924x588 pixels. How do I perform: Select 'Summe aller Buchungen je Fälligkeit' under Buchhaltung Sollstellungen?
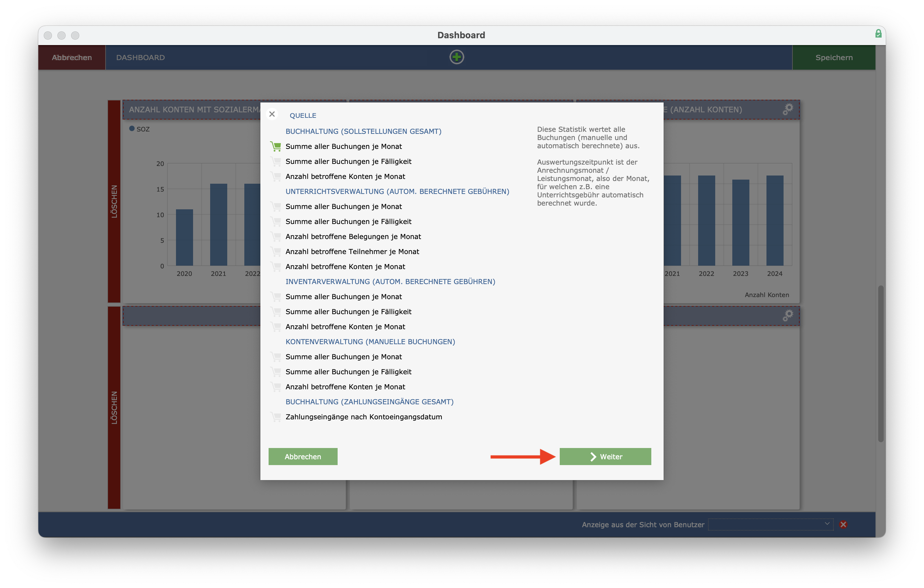click(x=348, y=162)
